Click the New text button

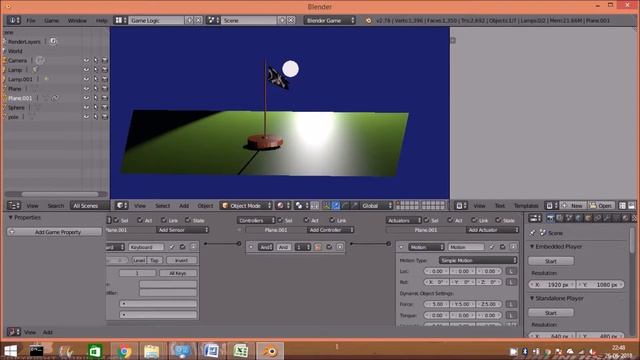tap(573, 206)
